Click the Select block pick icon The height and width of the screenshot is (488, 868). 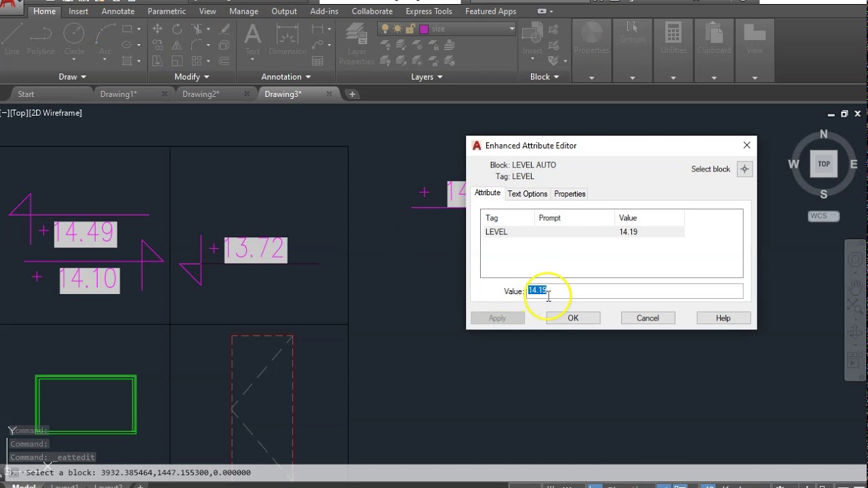point(745,169)
